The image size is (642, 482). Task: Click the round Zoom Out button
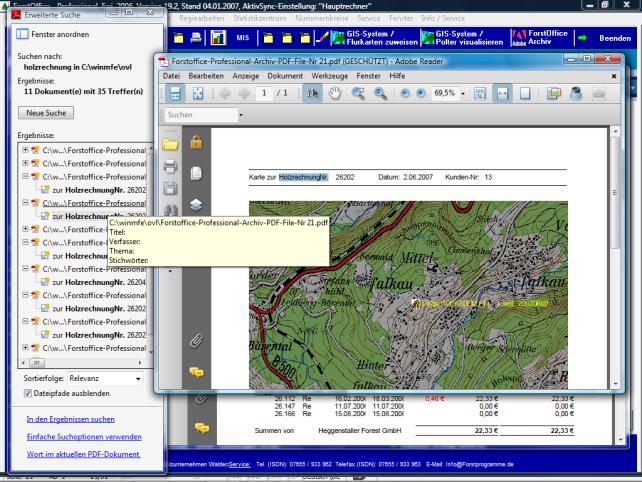405,93
